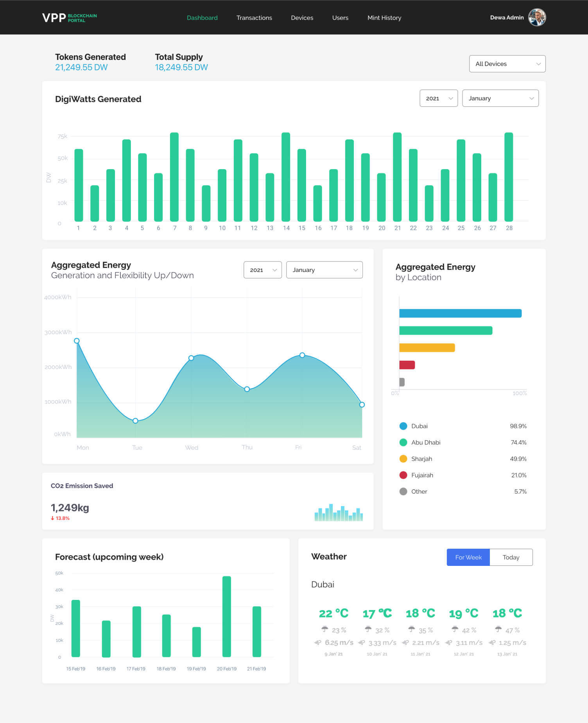Toggle the Dubai legend entry
588x723 pixels.
[x=419, y=426]
